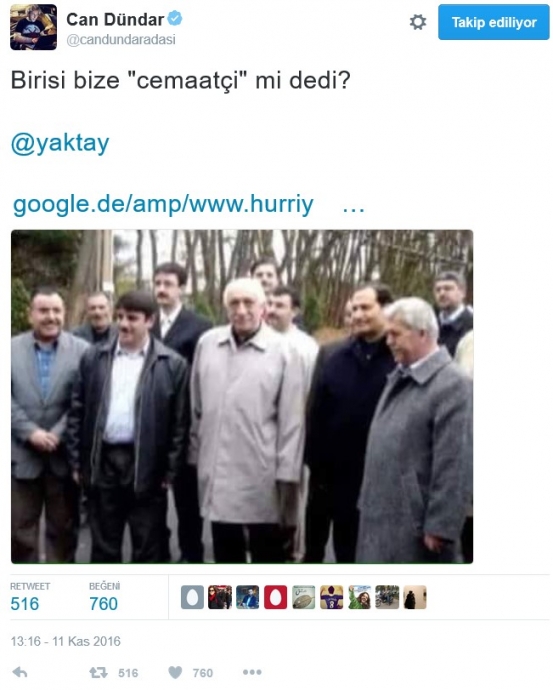Open the tweet timestamp 13:16 - 11 Kas 2016
The width and height of the screenshot is (553, 690).
tap(66, 641)
